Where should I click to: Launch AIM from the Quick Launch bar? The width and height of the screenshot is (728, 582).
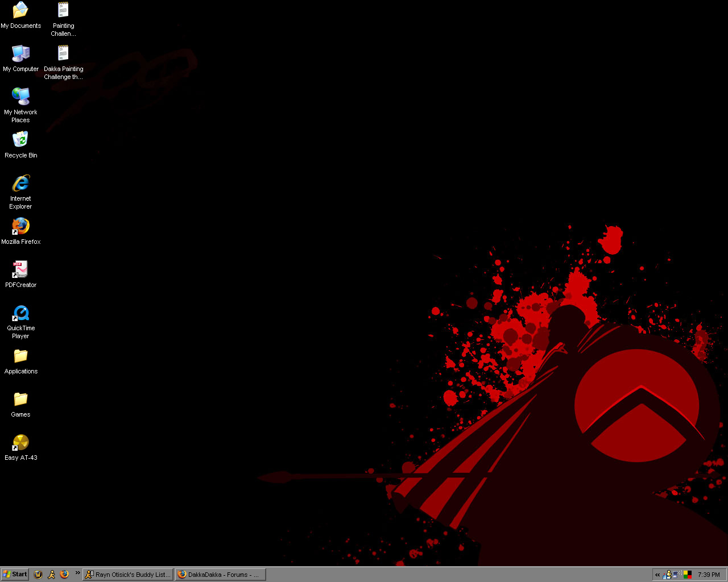pos(51,575)
